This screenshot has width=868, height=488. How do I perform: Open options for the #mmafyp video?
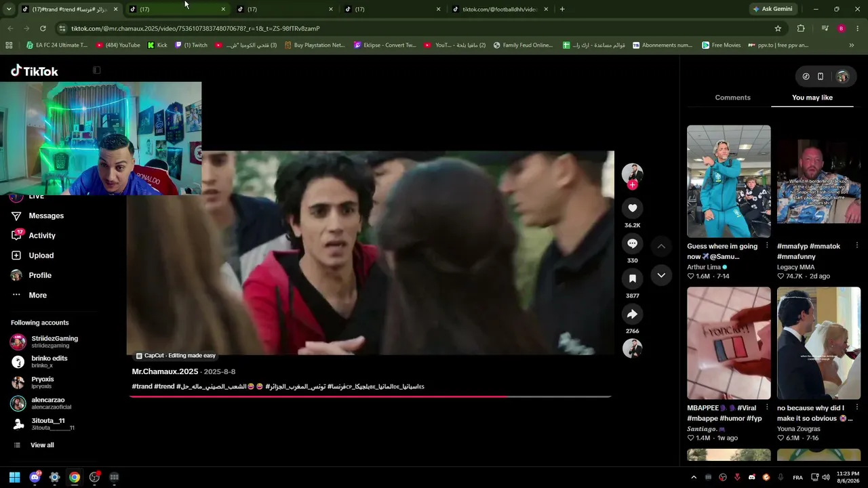click(x=856, y=246)
